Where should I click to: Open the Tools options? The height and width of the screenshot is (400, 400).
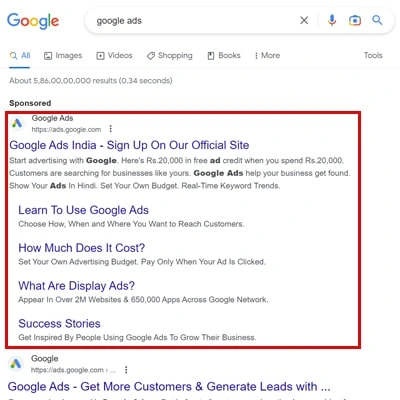(x=373, y=55)
